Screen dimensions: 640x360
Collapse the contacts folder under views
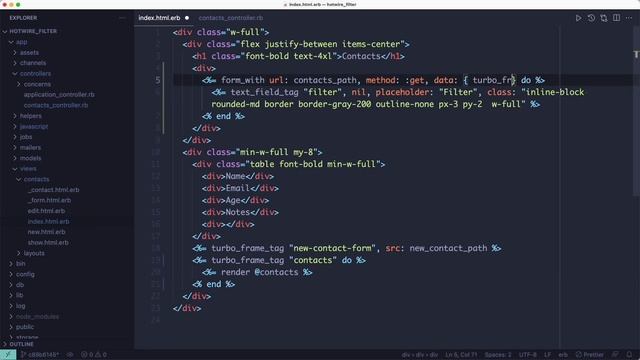pos(36,179)
